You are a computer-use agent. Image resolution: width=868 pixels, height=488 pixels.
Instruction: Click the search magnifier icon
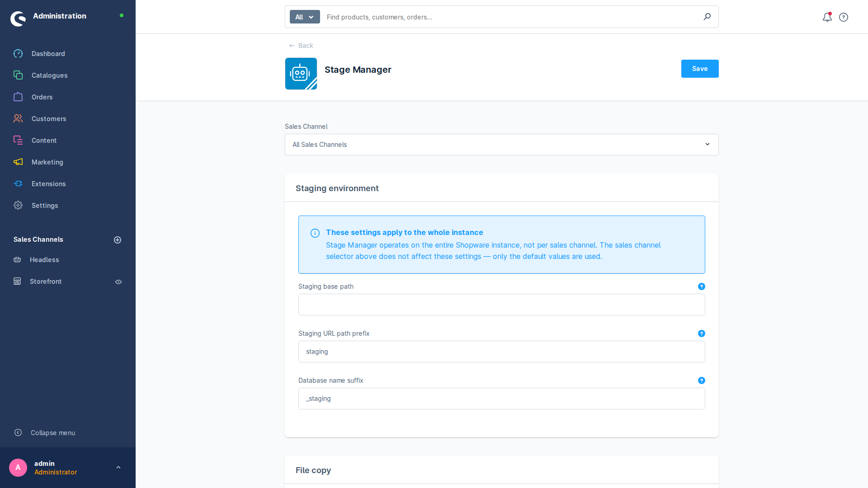click(x=707, y=17)
